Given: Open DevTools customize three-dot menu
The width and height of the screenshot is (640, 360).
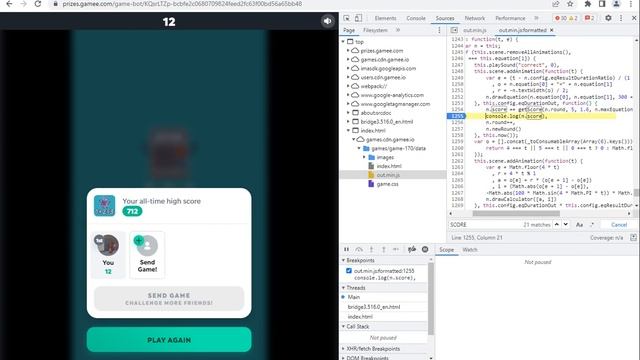Looking at the screenshot, I should point(621,18).
